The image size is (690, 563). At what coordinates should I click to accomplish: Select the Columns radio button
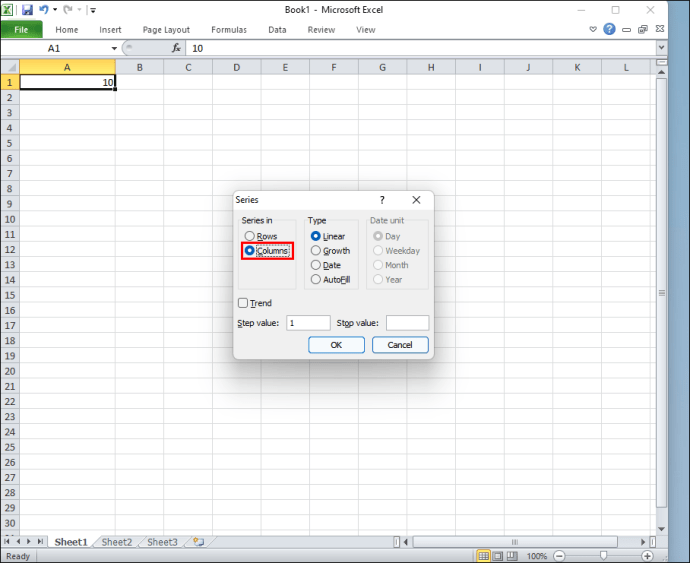(250, 250)
